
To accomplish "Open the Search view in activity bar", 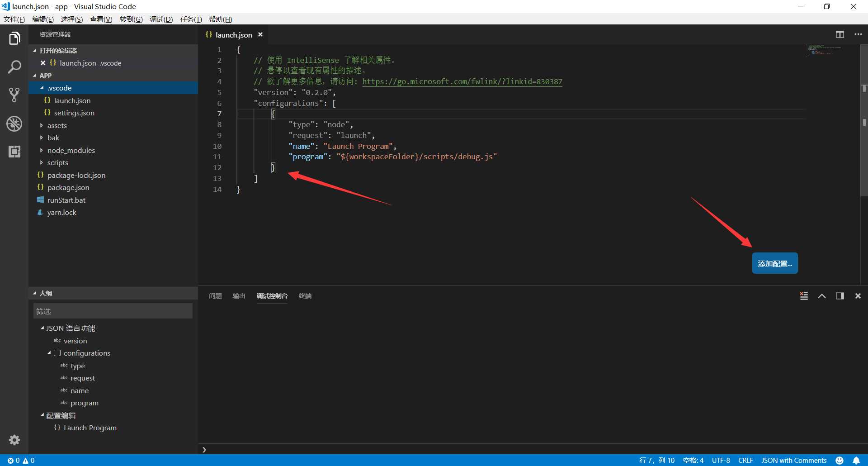I will coord(14,67).
